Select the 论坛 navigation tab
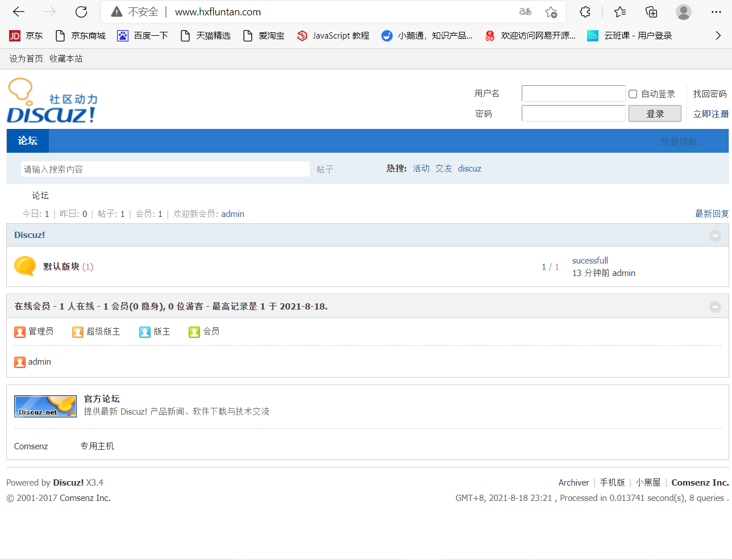The image size is (732, 560). [x=28, y=141]
